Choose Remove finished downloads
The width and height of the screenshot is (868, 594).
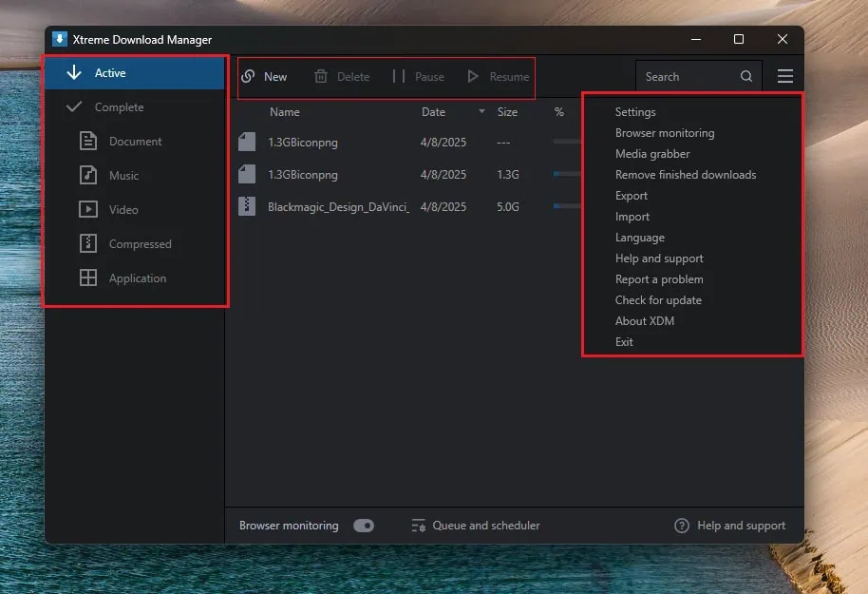pos(686,175)
